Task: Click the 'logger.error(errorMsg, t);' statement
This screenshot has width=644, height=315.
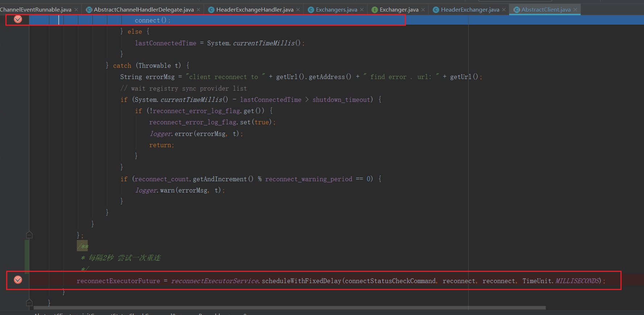Action: 196,134
